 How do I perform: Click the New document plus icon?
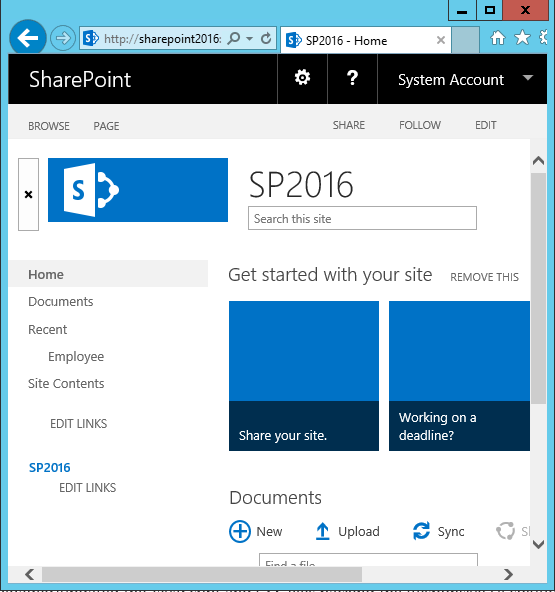click(240, 532)
